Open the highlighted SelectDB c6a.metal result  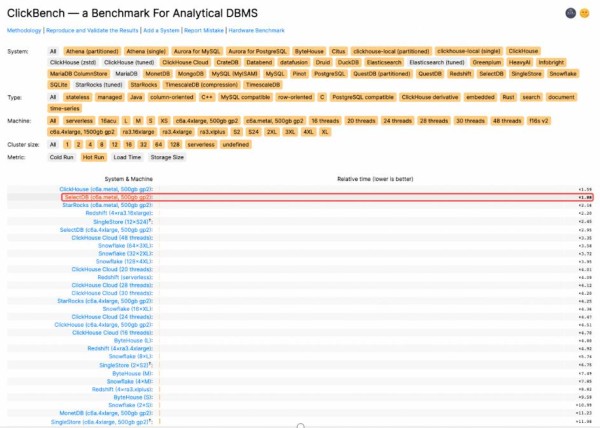(107, 197)
